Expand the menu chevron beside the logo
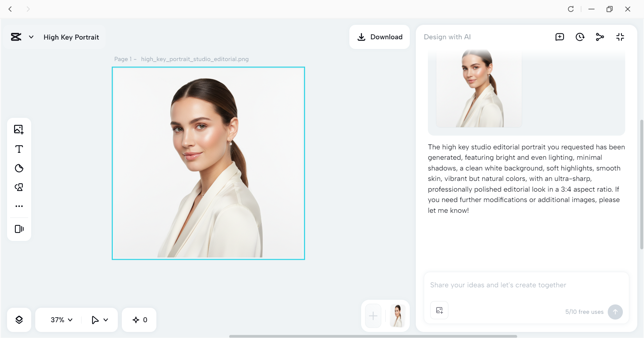This screenshot has width=644, height=338. (31, 37)
